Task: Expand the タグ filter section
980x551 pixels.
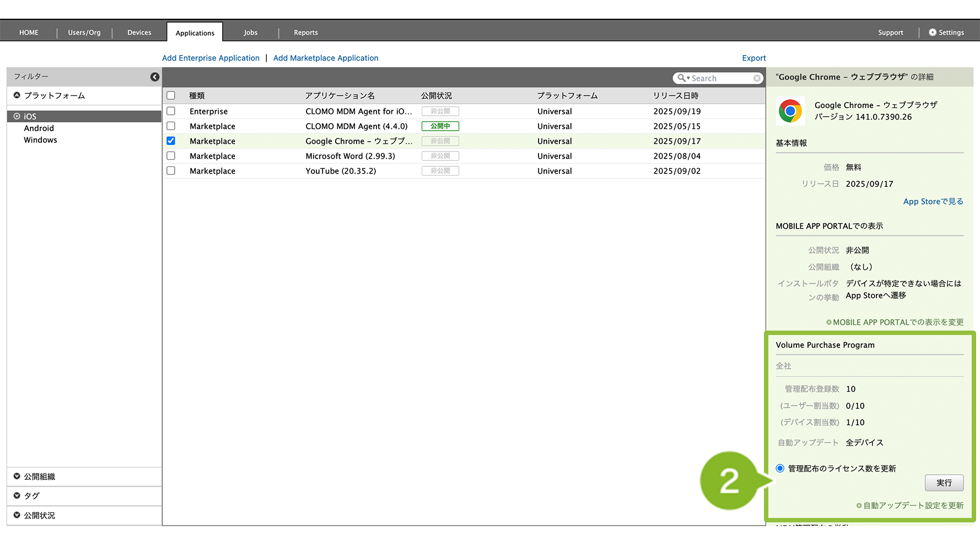Action: pyautogui.click(x=17, y=496)
